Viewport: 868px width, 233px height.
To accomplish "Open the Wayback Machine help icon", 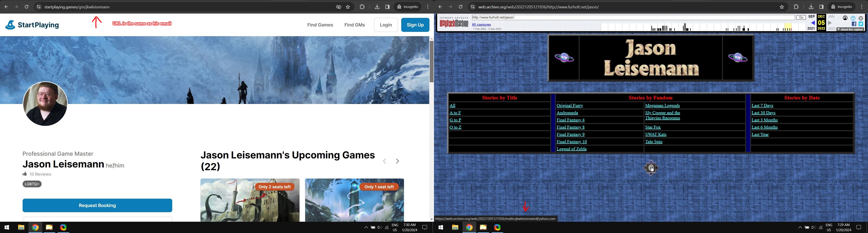I will (x=853, y=18).
